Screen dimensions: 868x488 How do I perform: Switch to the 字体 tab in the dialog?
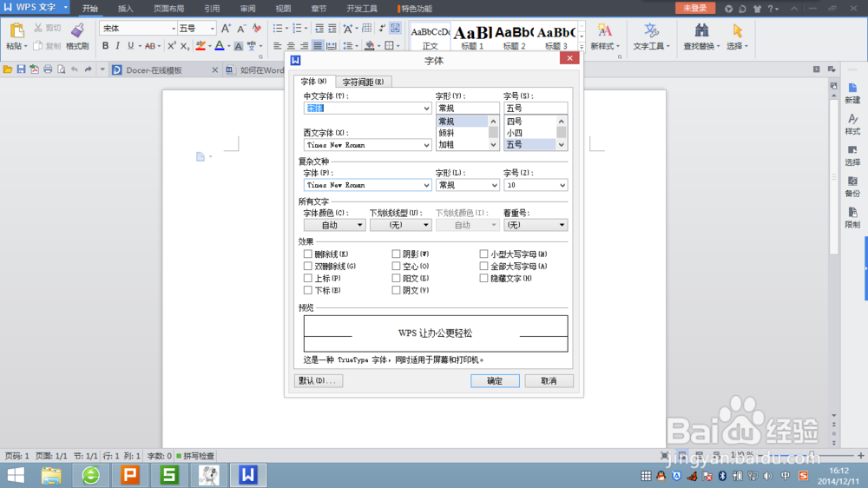tap(314, 82)
